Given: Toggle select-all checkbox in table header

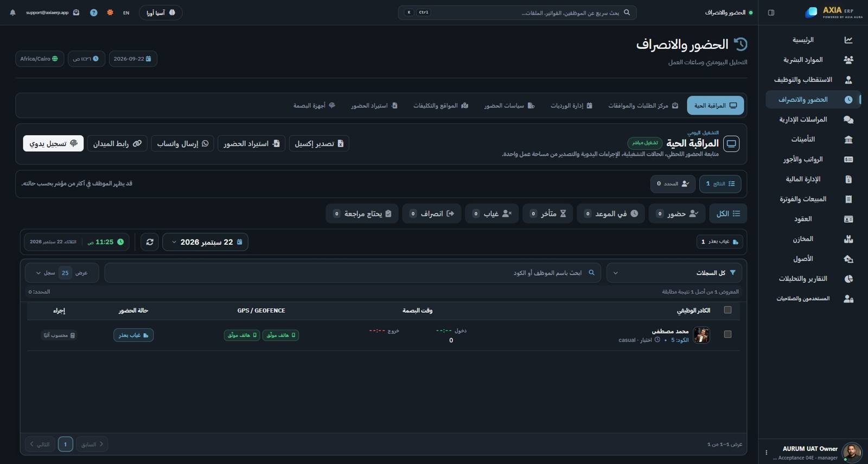Looking at the screenshot, I should 727,310.
